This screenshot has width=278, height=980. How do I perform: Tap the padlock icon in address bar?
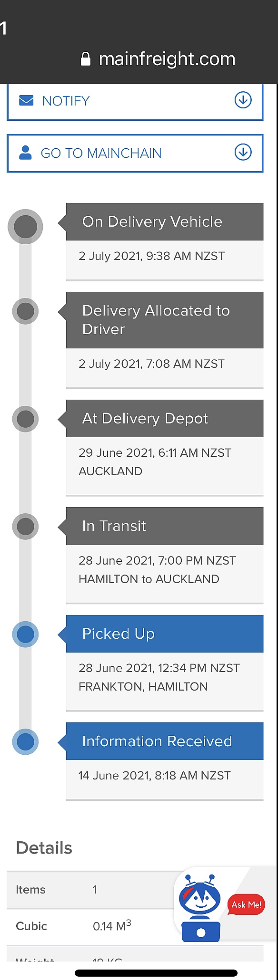click(x=86, y=59)
